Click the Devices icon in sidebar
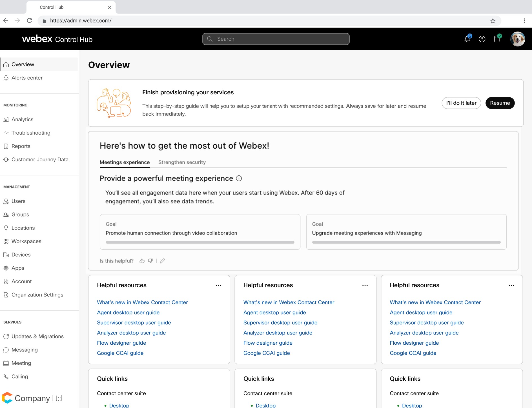The height and width of the screenshot is (408, 532). pyautogui.click(x=6, y=255)
